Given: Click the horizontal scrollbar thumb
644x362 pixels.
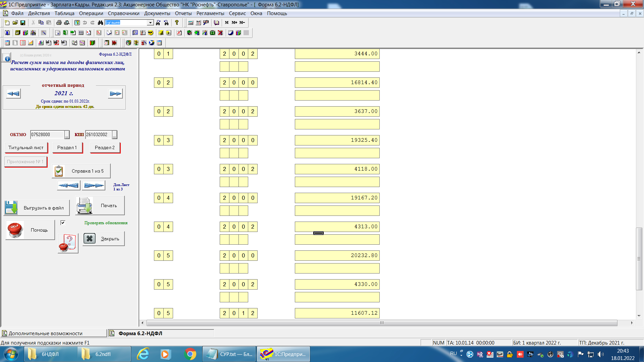Looking at the screenshot, I should 382,323.
